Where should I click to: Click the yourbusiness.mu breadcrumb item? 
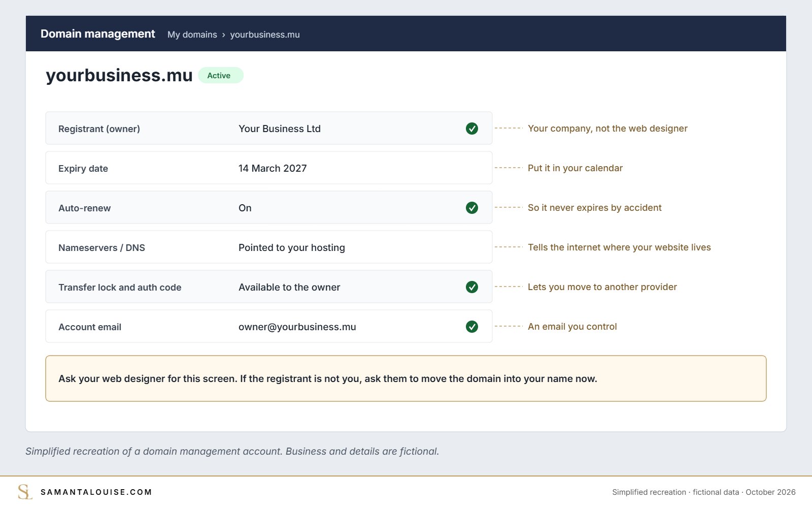265,35
